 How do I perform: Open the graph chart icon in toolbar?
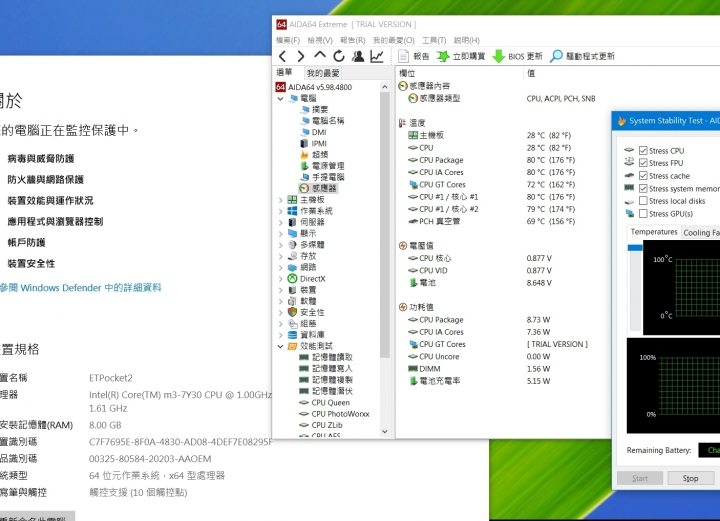click(377, 56)
